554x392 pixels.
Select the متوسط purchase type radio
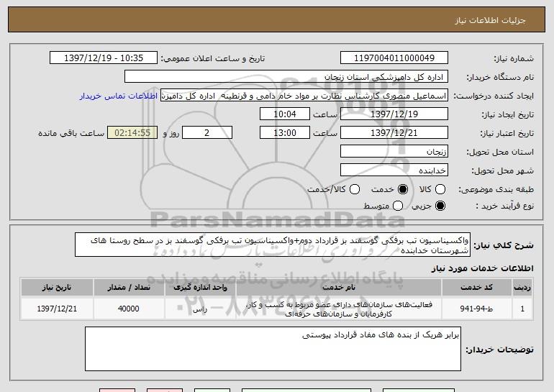click(398, 206)
